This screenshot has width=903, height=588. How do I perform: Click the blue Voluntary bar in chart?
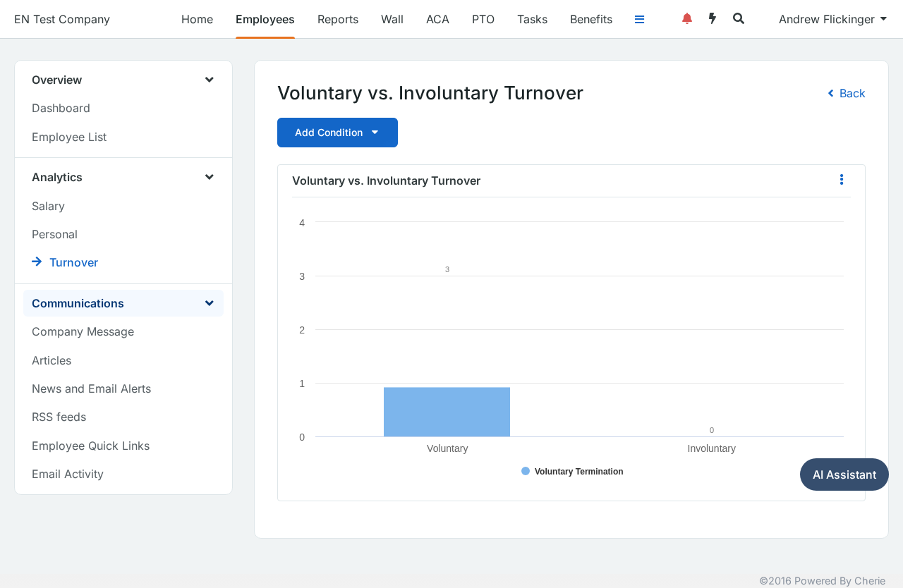[x=447, y=412]
